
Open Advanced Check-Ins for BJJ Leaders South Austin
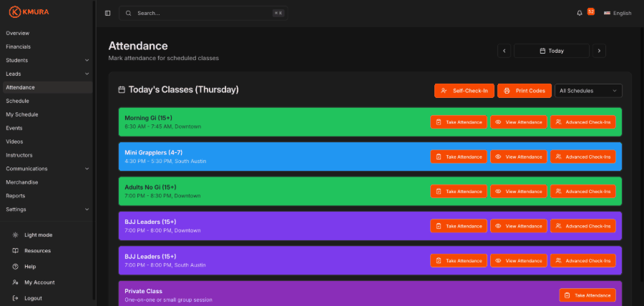pyautogui.click(x=583, y=260)
